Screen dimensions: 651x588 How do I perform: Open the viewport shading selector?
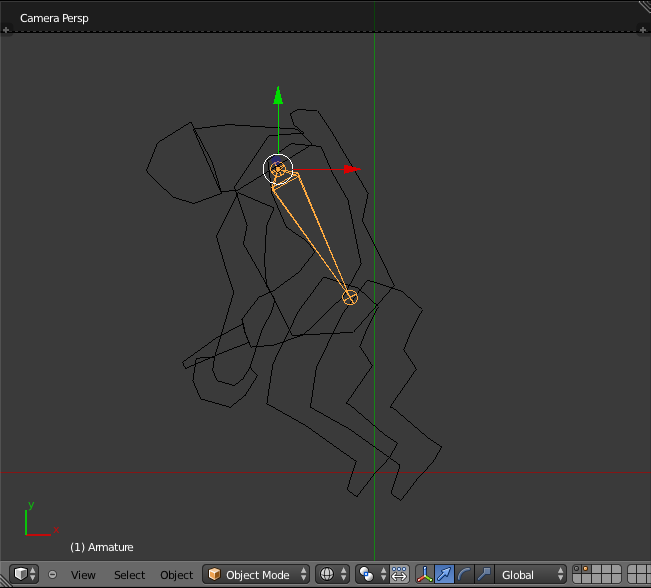(x=330, y=575)
